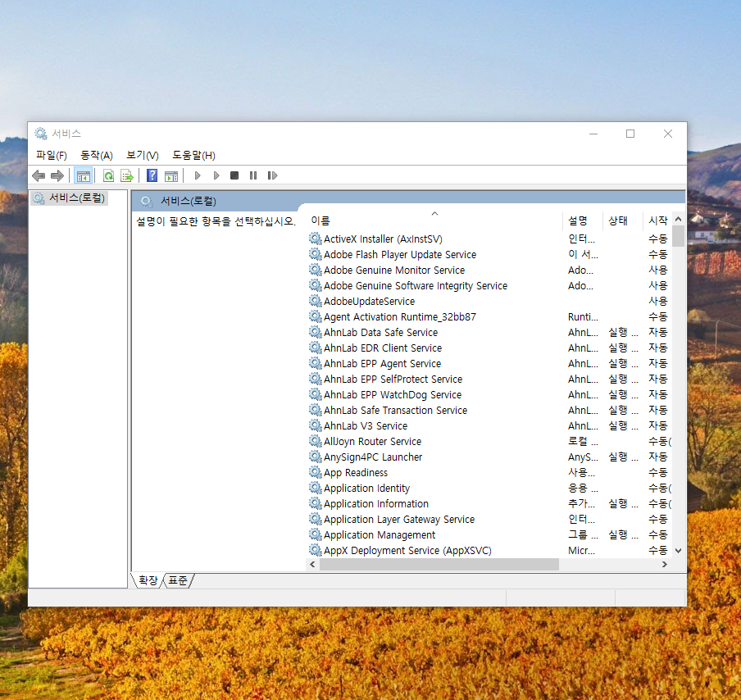
Task: Click the scroll down arrow of the vertical scrollbar
Action: tap(678, 551)
